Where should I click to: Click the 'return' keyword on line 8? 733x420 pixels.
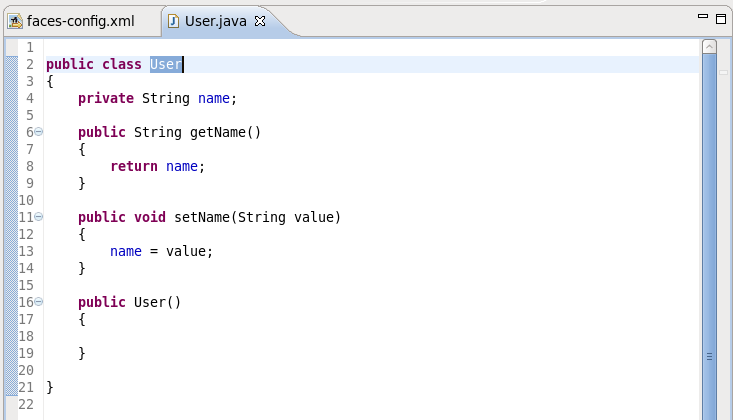[x=134, y=166]
